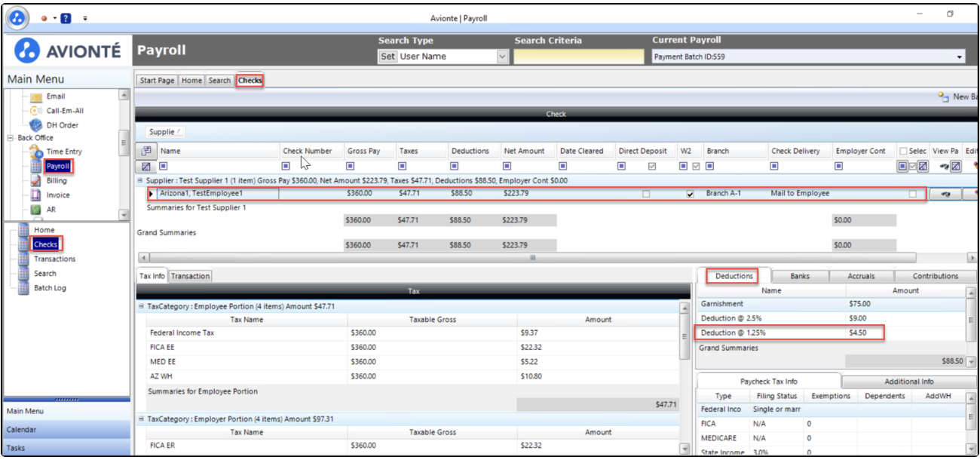Viewport: 980px width, 460px height.
Task: Select the Checks tab
Action: click(250, 81)
